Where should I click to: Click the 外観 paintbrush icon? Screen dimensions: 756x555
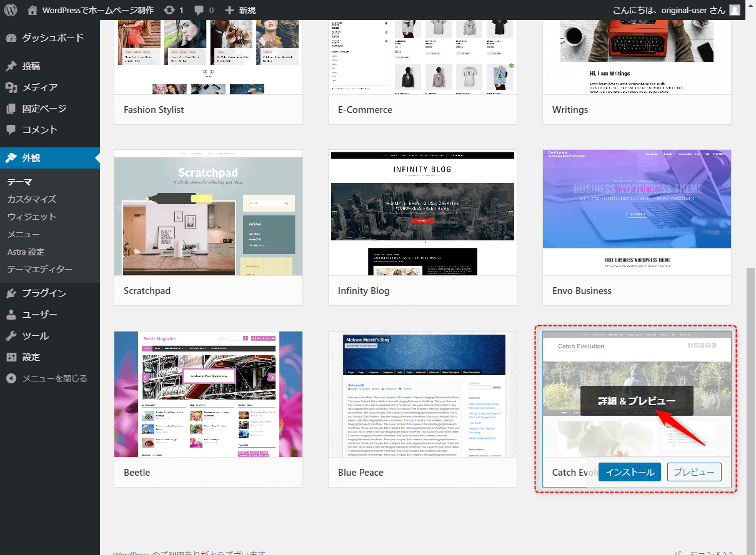point(11,158)
